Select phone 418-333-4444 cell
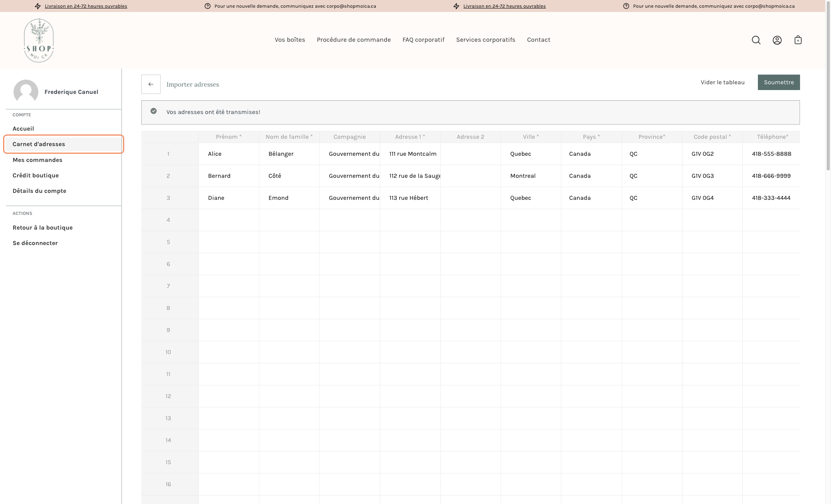 tap(771, 198)
